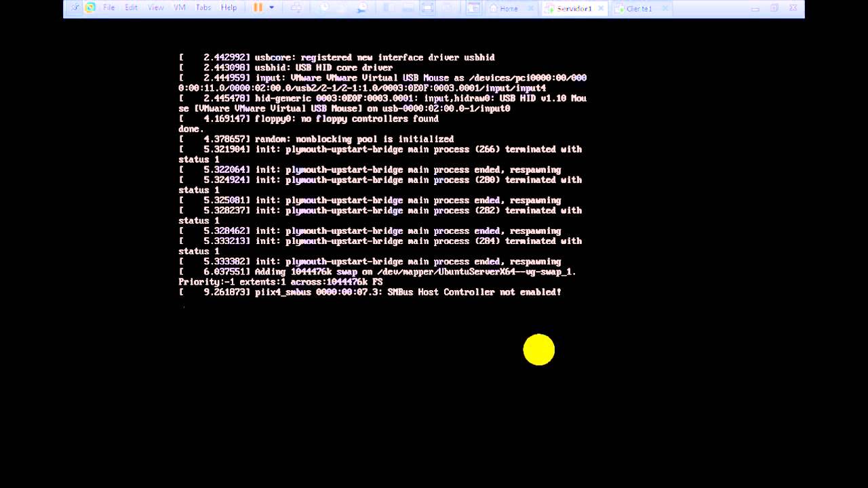Open the Edit menu

131,8
